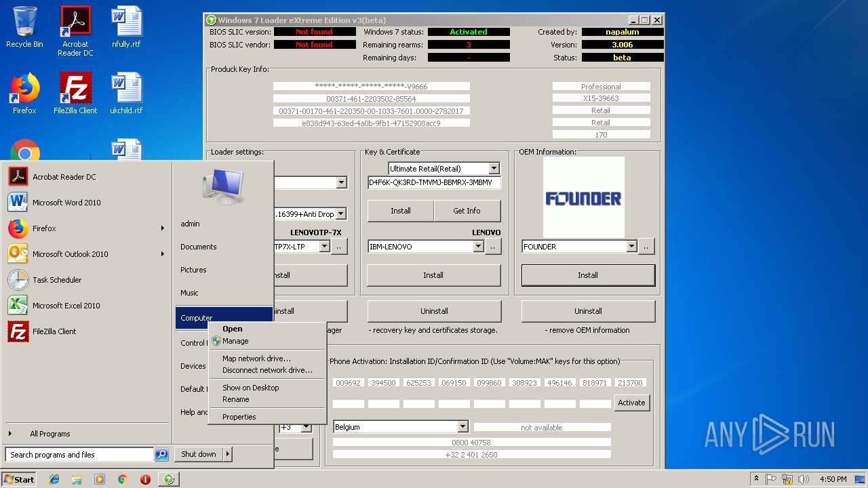This screenshot has height=488, width=868.
Task: Select Map network drive... in context menu
Action: 267,359
